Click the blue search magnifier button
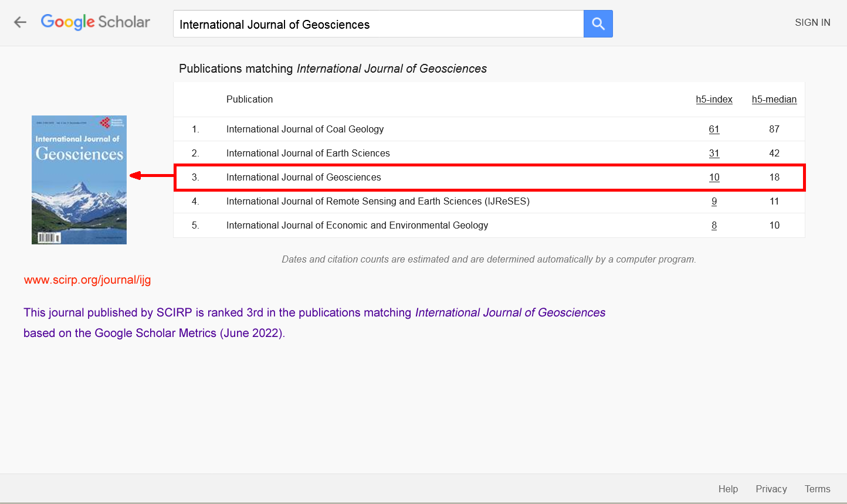The height and width of the screenshot is (504, 847). [598, 23]
